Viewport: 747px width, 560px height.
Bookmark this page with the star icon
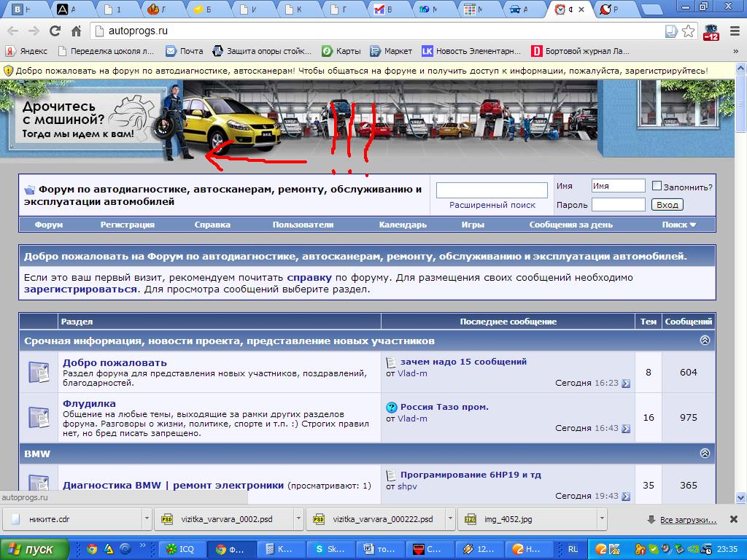tap(688, 31)
